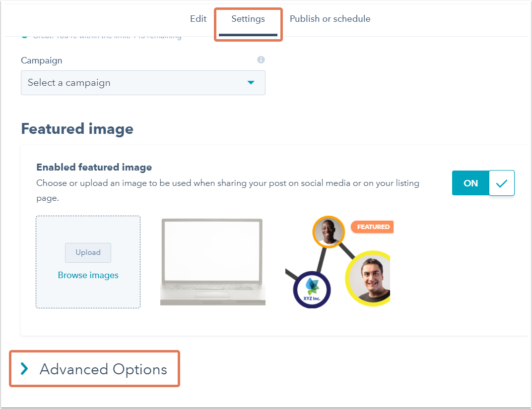Image resolution: width=532 pixels, height=409 pixels.
Task: Click the XYZ Inc. logo circle
Action: [x=311, y=290]
